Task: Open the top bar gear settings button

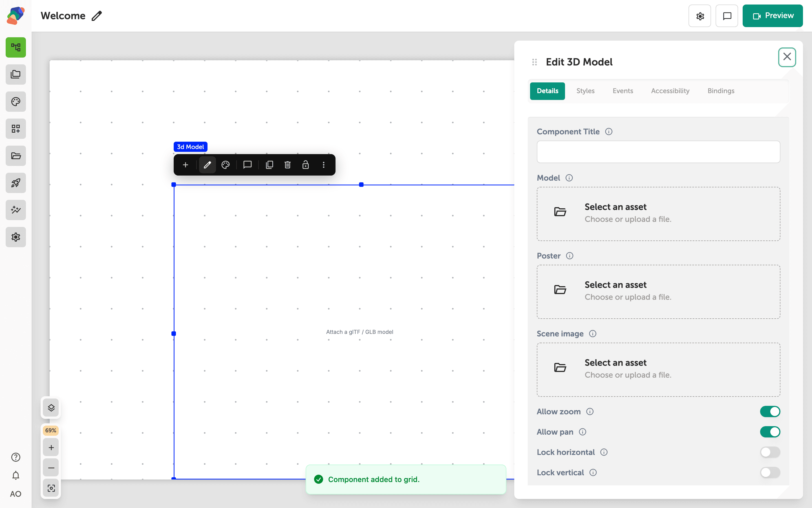Action: (700, 16)
